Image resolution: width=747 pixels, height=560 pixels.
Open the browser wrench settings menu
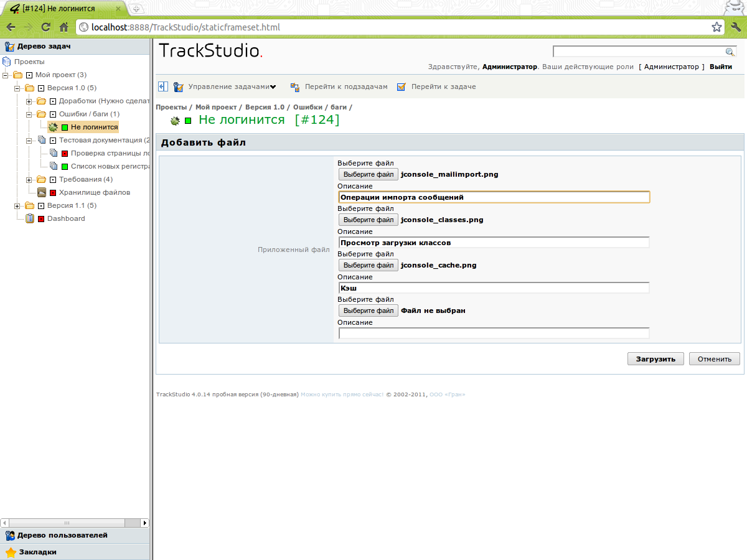point(736,27)
